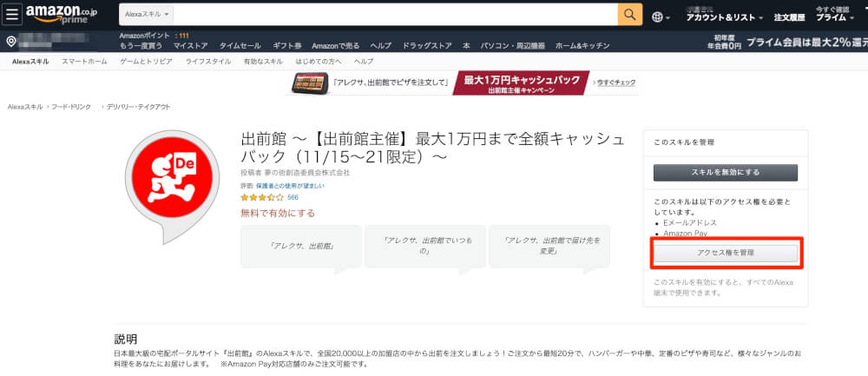Open ギフト券 in navigation bar
Image resolution: width=868 pixels, height=376 pixels.
tap(286, 45)
